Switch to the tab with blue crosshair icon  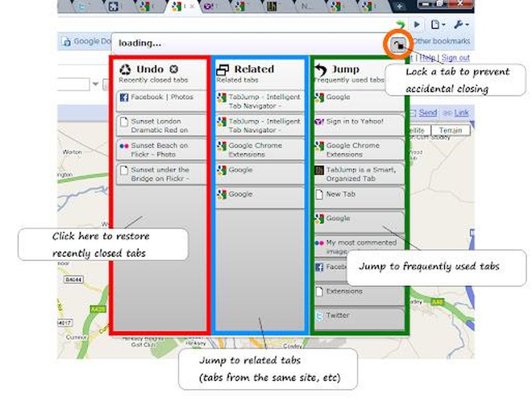113,6
